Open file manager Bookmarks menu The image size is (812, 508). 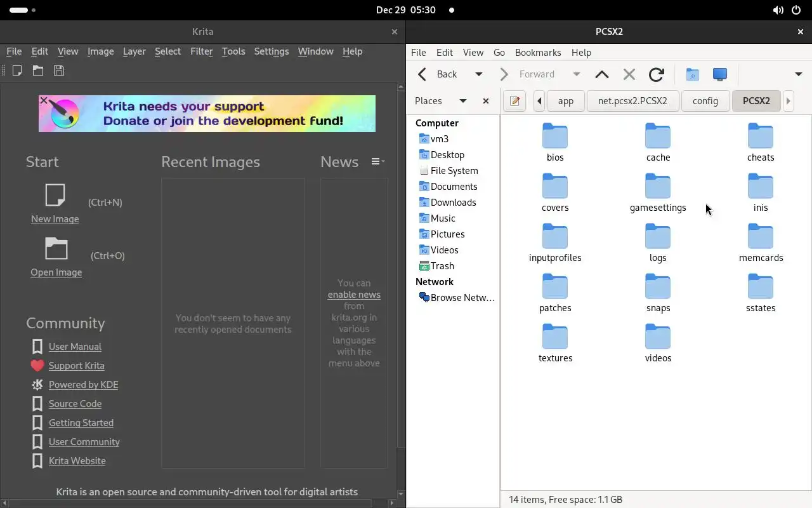[538, 53]
